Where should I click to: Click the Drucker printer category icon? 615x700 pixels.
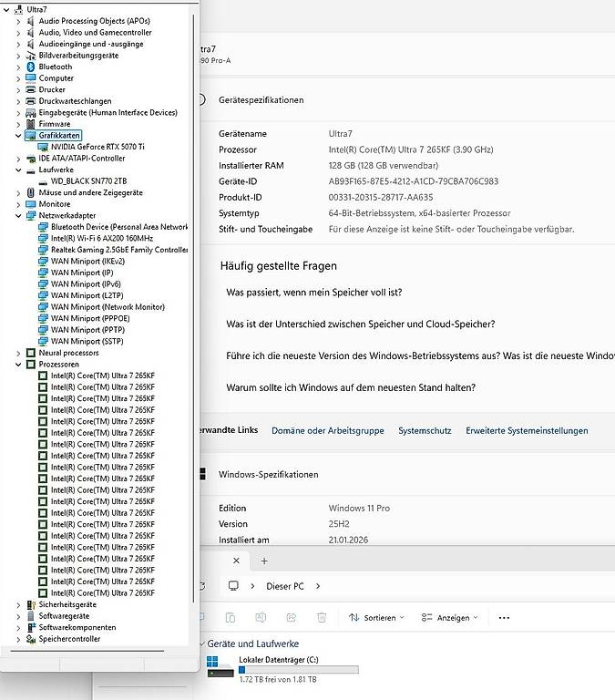[x=31, y=89]
